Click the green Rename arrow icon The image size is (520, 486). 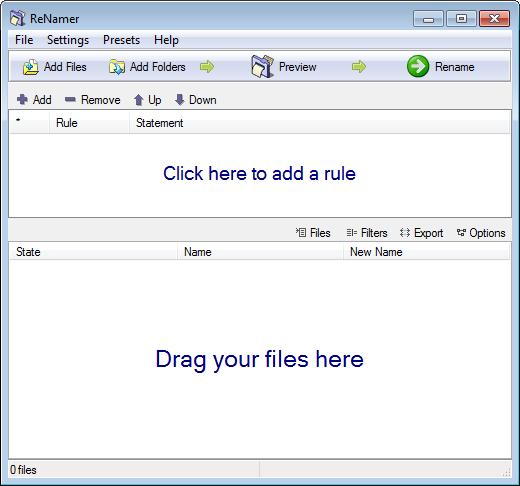tap(418, 66)
